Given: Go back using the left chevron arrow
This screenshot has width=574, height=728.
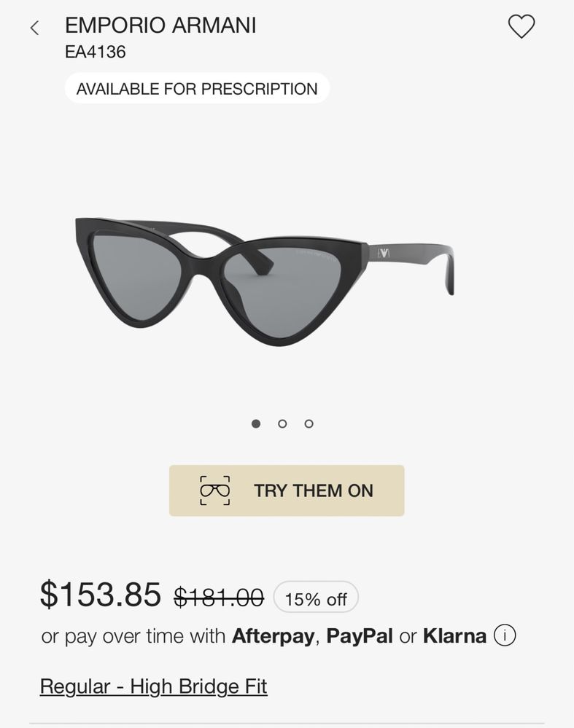Looking at the screenshot, I should click(x=34, y=28).
